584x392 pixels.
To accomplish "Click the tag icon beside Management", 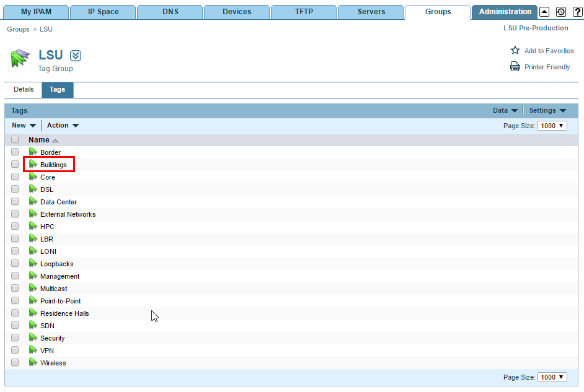I will (33, 276).
